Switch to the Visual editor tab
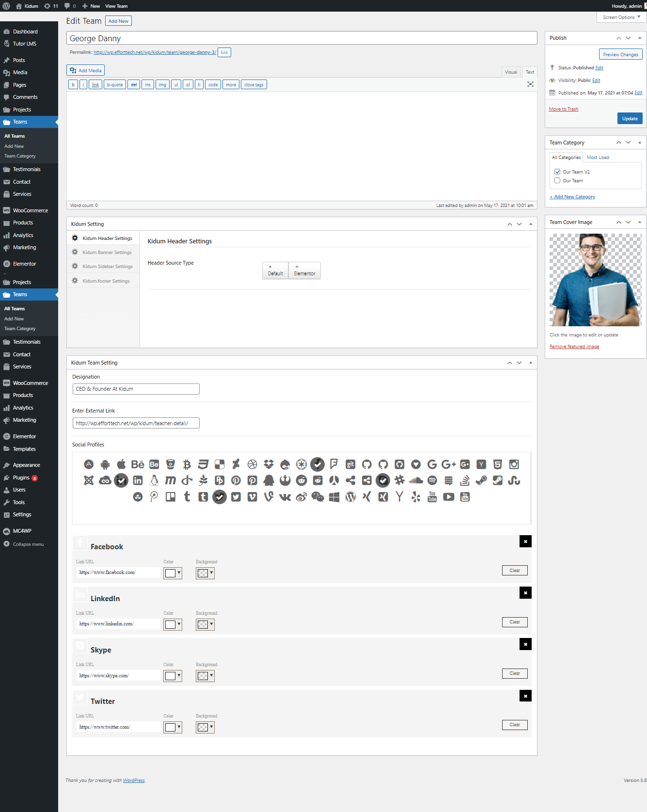The image size is (647, 812). tap(511, 72)
